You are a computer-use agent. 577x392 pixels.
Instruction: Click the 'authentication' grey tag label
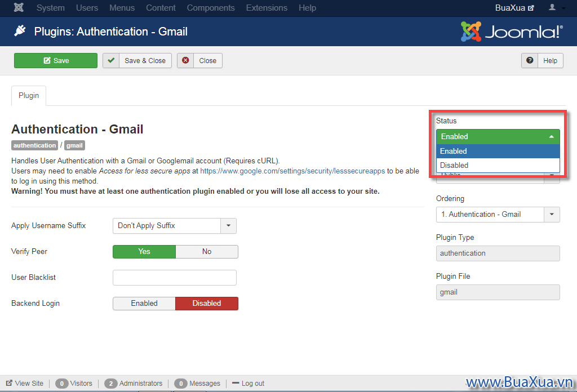(x=34, y=145)
